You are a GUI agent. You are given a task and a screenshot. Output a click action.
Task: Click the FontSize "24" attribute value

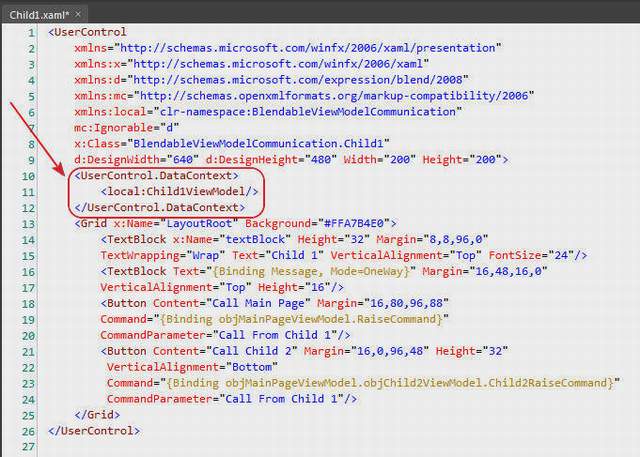click(x=561, y=255)
